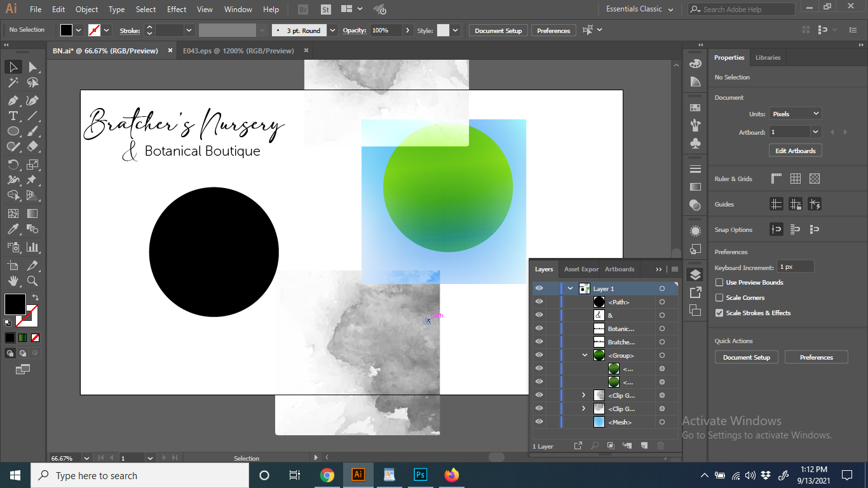Image resolution: width=868 pixels, height=488 pixels.
Task: Open the Layers panel icon in dock
Action: (x=695, y=274)
